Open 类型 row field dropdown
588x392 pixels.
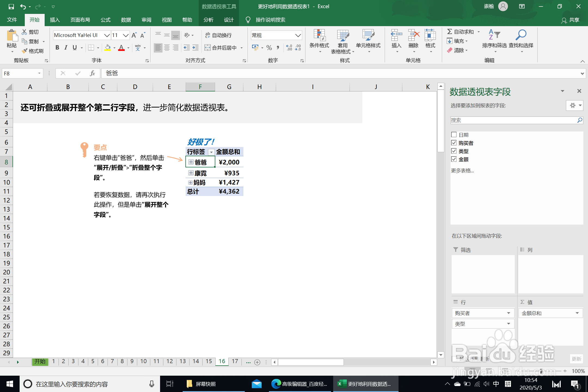[509, 324]
